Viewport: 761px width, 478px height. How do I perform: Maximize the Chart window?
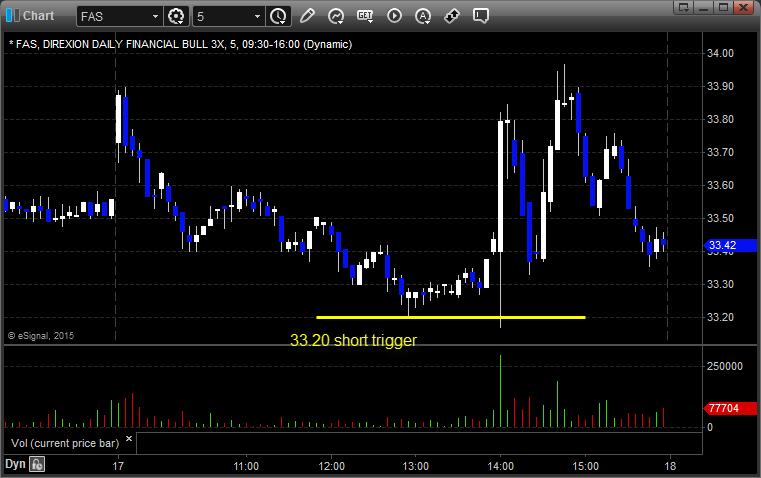click(x=723, y=7)
